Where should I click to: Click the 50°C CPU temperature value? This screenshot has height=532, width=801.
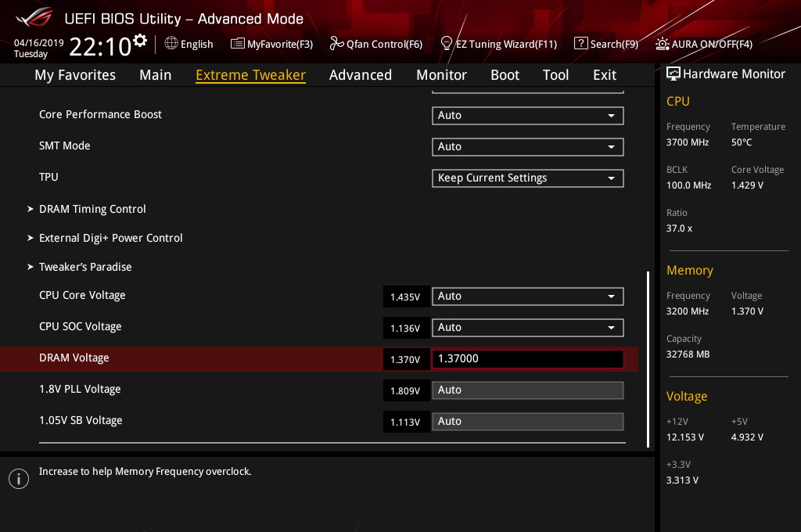coord(742,142)
